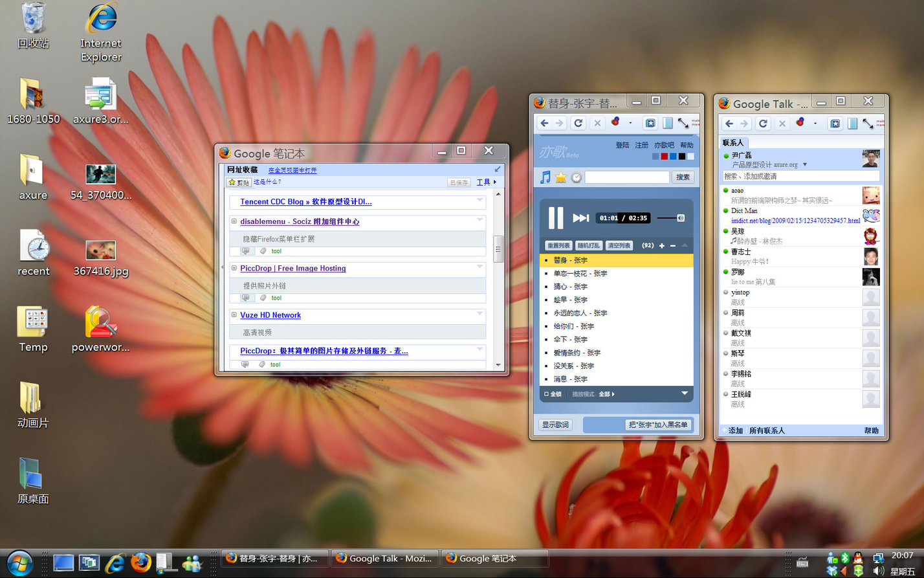Open the Windows Start orb
The height and width of the screenshot is (578, 924).
pyautogui.click(x=20, y=562)
